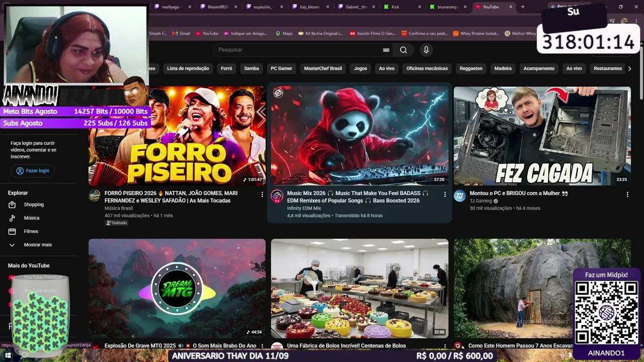644x362 pixels.
Task: Switch to the brunacerqu browser tab
Action: tap(448, 7)
